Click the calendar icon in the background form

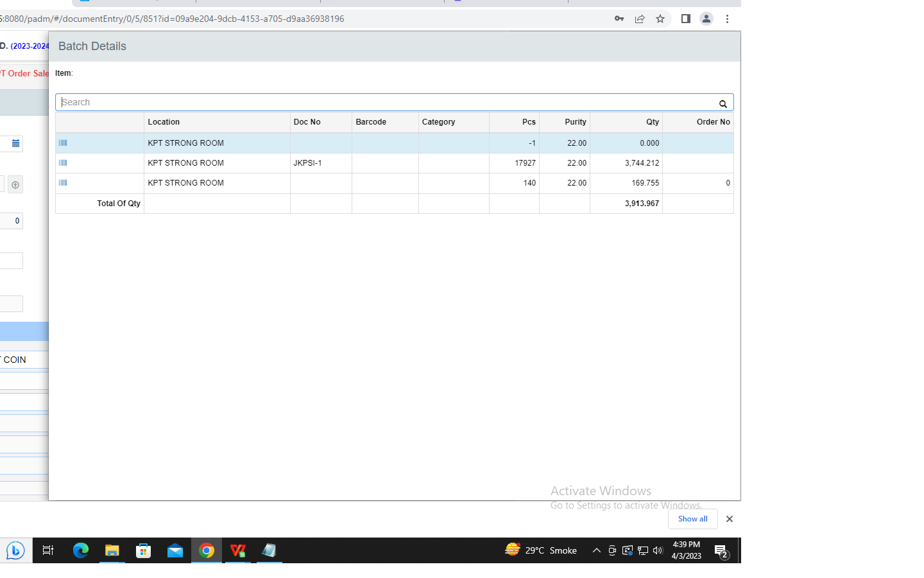[15, 143]
